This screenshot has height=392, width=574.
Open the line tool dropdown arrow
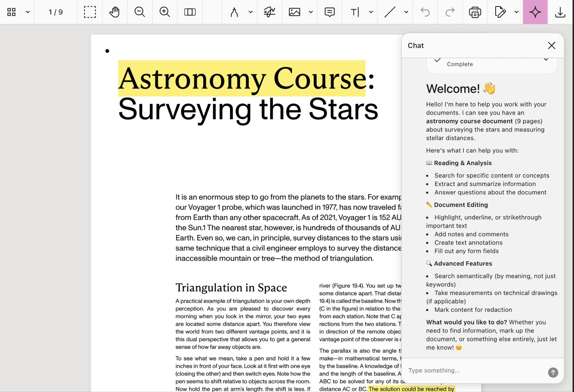point(406,12)
